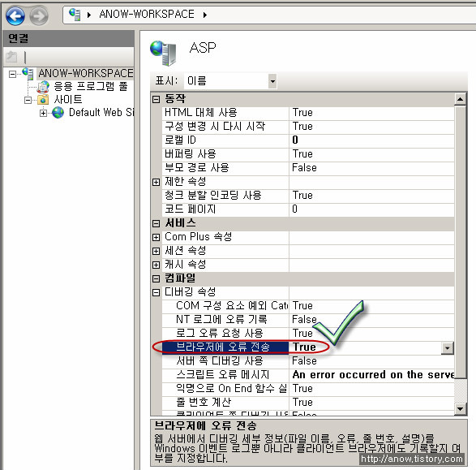Click the application pools icon

pyautogui.click(x=43, y=87)
